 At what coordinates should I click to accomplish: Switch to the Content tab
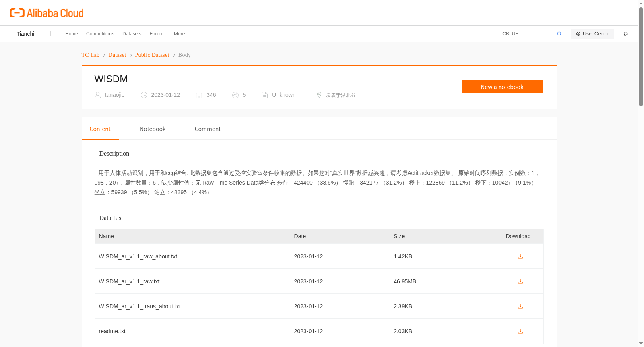pos(100,129)
